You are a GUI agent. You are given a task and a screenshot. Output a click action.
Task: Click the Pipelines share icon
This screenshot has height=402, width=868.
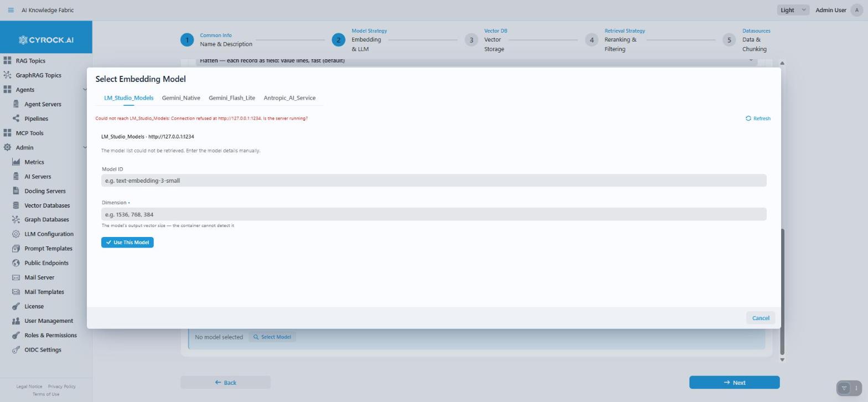[x=16, y=118]
